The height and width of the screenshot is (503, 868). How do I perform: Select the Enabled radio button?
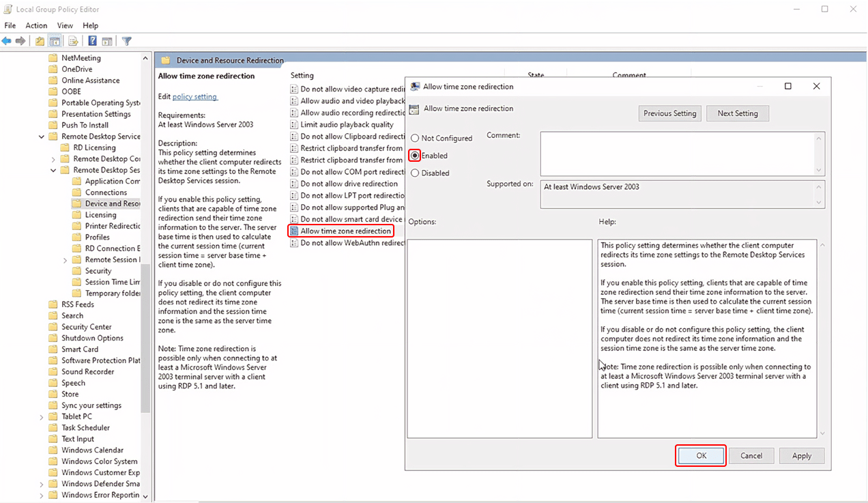click(415, 156)
